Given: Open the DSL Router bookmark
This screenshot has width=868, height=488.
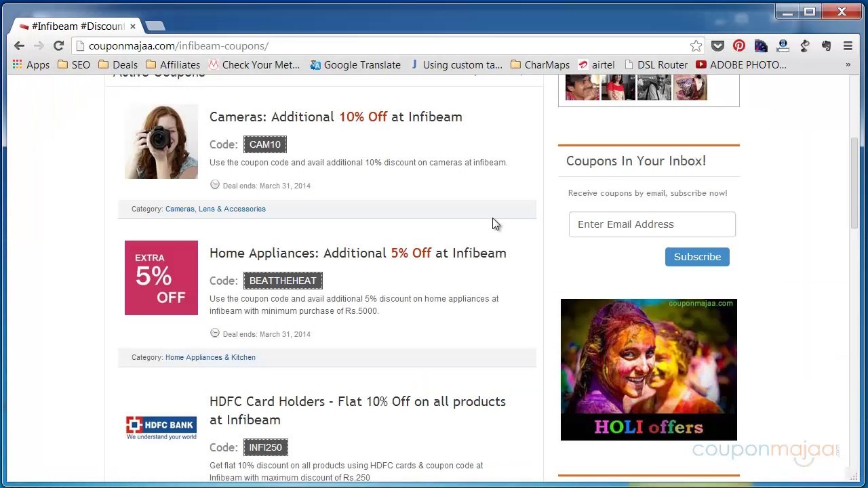Looking at the screenshot, I should tap(656, 65).
